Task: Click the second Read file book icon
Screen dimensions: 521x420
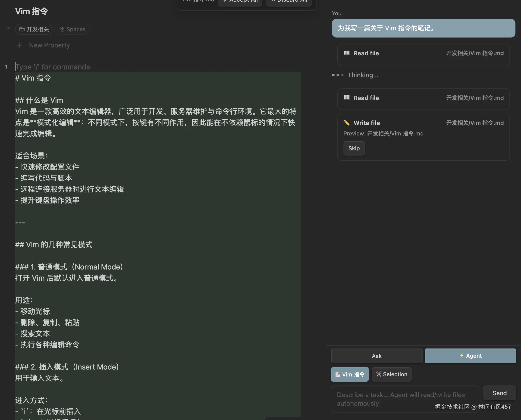Action: [347, 98]
